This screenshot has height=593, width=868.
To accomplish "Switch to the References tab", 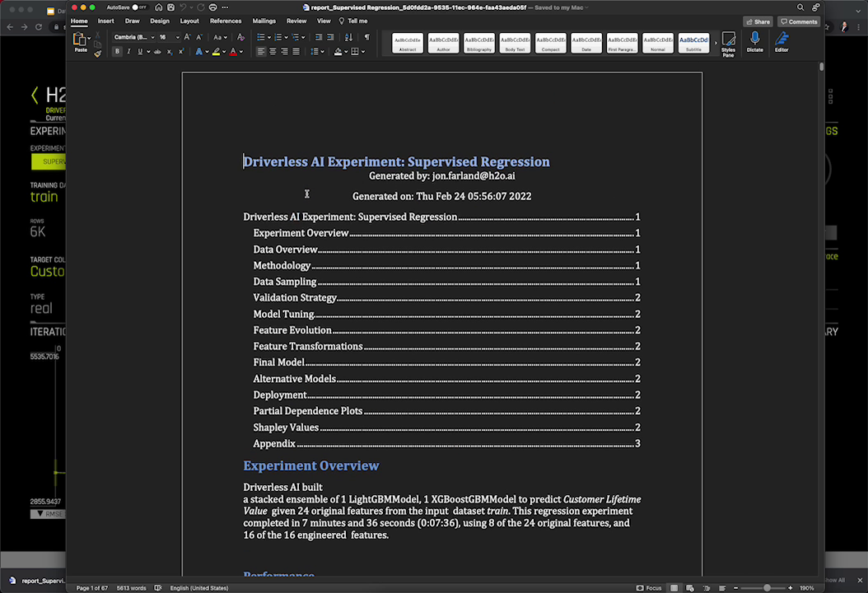I will [x=226, y=21].
